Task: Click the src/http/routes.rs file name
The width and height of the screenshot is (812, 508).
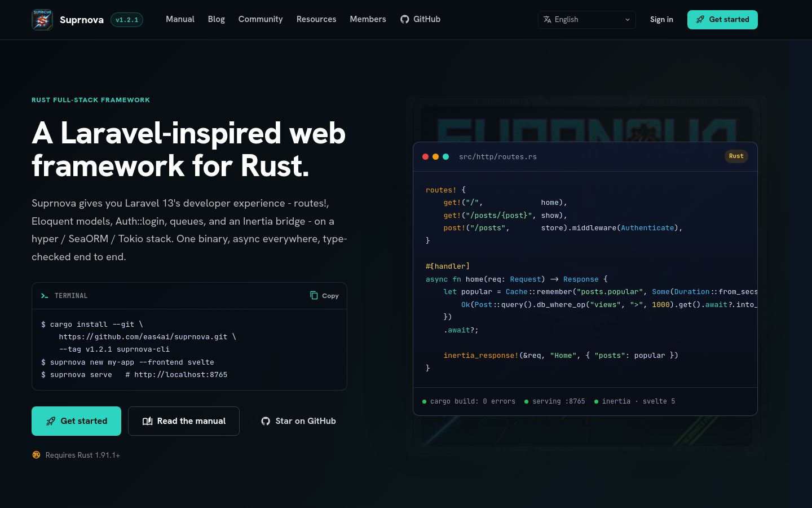Action: click(x=498, y=157)
